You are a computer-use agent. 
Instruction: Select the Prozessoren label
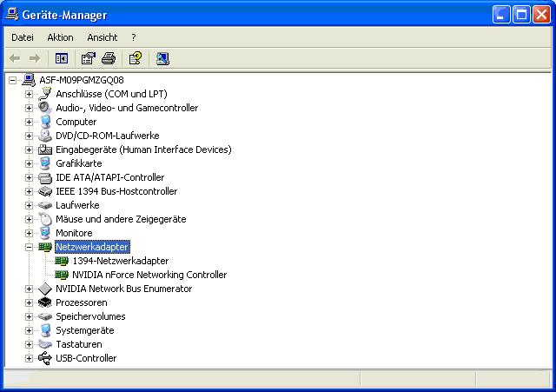82,302
